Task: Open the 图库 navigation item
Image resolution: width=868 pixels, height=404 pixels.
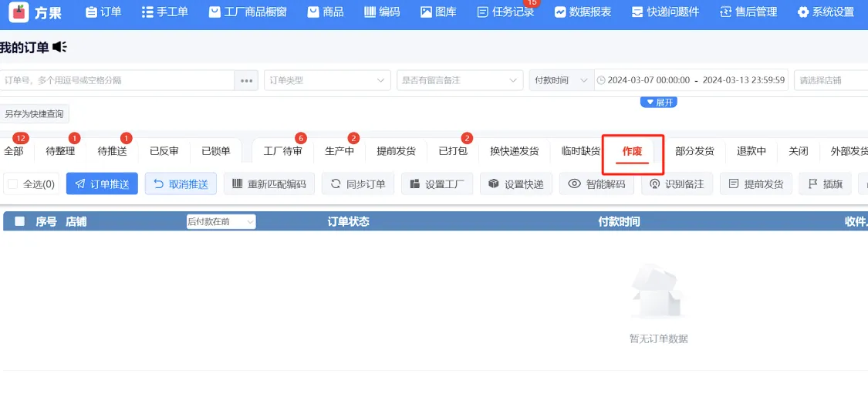Action: [438, 12]
